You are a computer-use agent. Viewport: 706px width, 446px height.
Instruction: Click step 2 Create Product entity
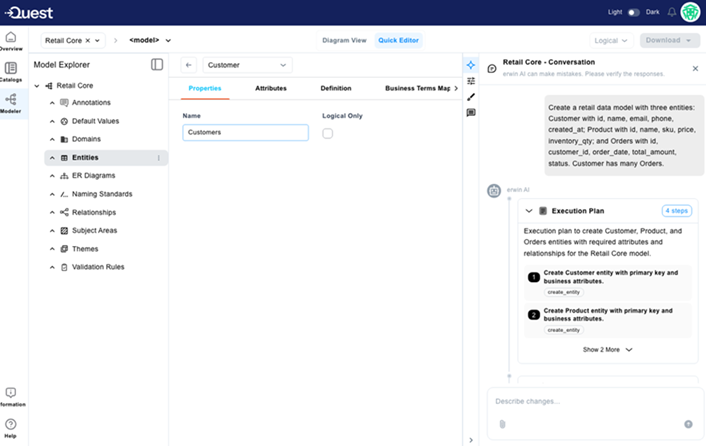608,320
